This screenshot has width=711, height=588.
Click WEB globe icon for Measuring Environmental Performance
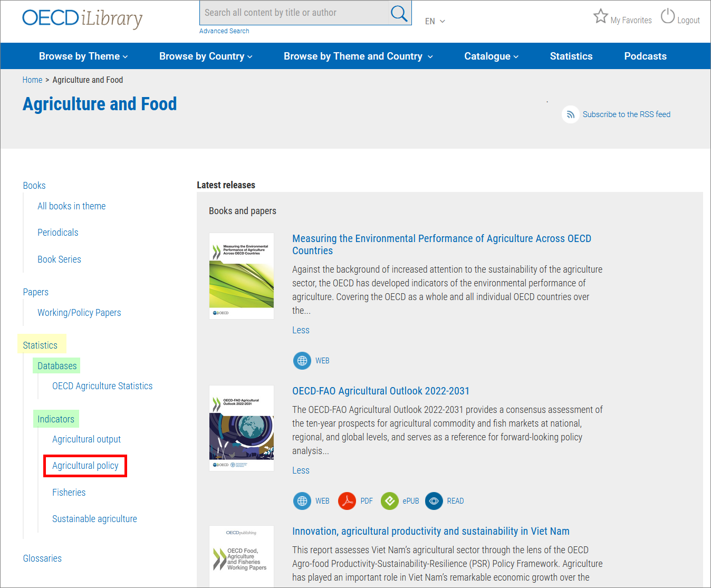click(x=302, y=361)
